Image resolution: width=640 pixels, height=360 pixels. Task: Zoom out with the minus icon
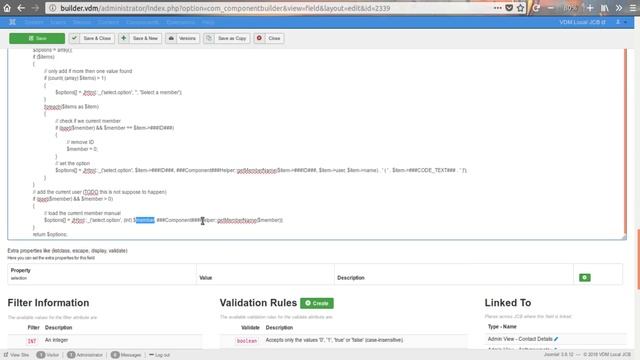coord(551,8)
